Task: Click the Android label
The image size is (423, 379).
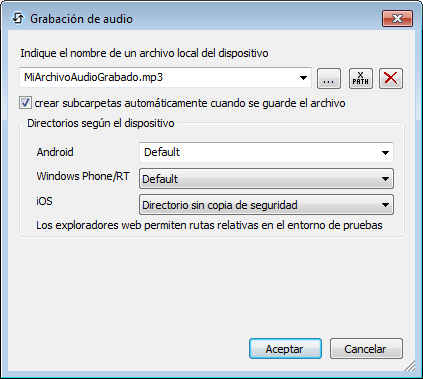Action: [55, 152]
